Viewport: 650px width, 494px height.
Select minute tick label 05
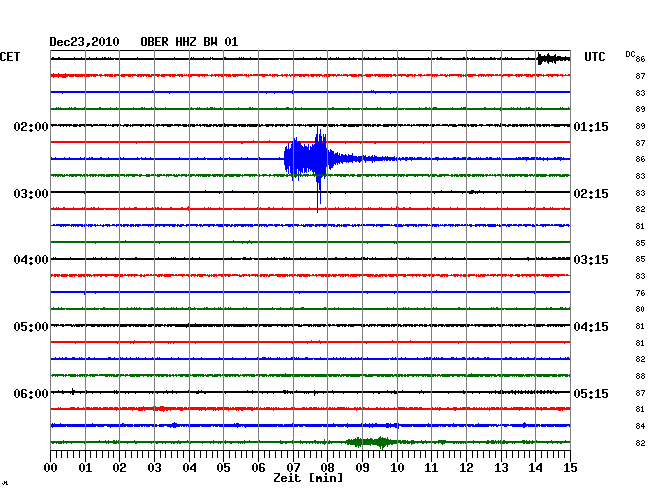[223, 468]
